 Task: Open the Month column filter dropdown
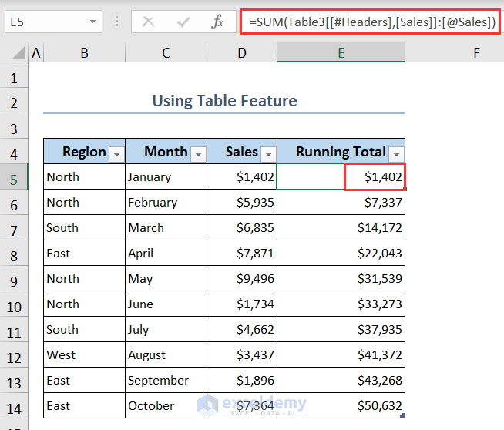click(198, 154)
